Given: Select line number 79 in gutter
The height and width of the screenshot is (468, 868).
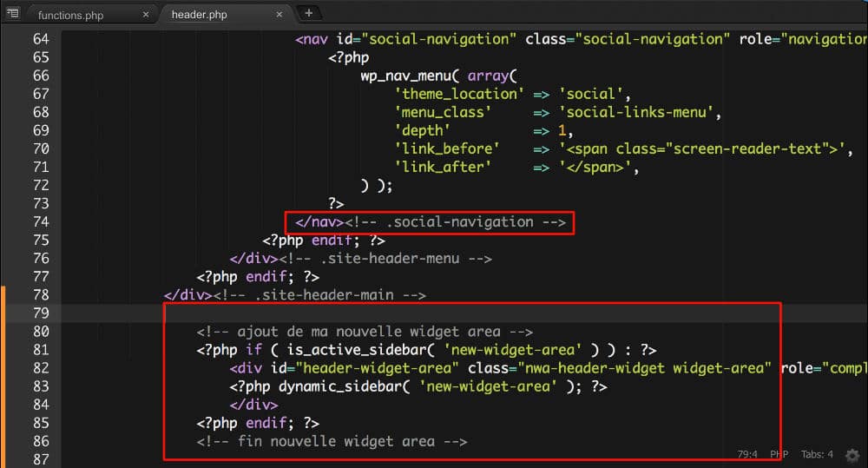Looking at the screenshot, I should point(41,313).
